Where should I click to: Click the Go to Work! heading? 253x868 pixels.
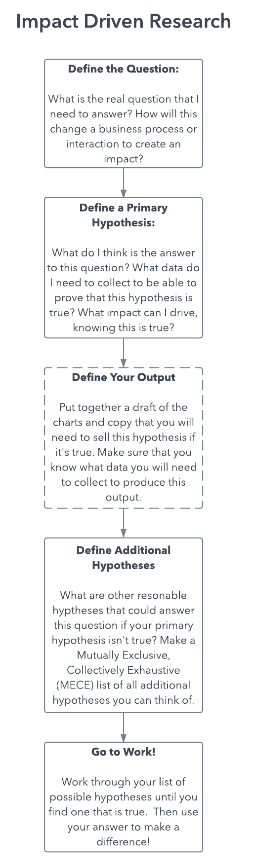pos(124,752)
